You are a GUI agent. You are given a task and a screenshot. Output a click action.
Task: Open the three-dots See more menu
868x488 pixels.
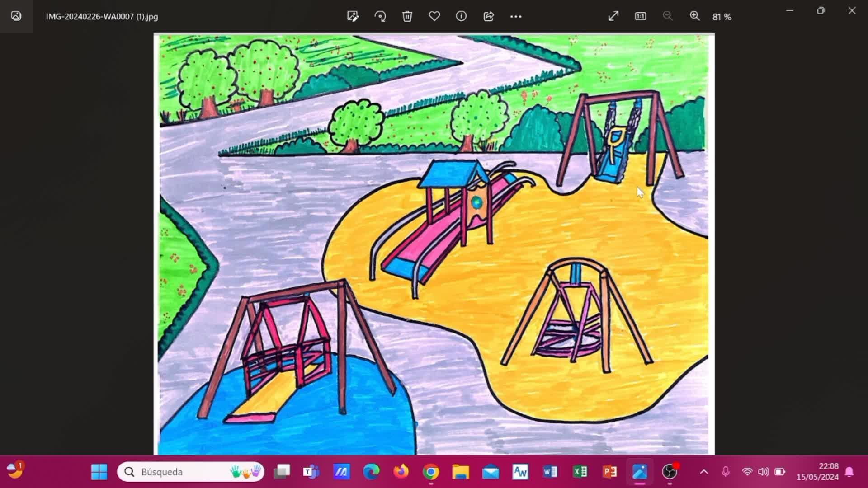click(516, 16)
